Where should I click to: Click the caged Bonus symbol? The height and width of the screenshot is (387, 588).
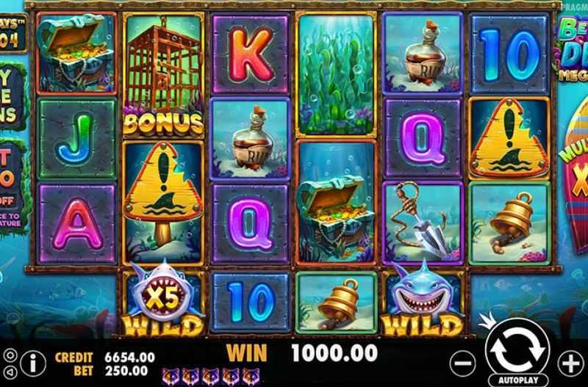[x=163, y=75]
